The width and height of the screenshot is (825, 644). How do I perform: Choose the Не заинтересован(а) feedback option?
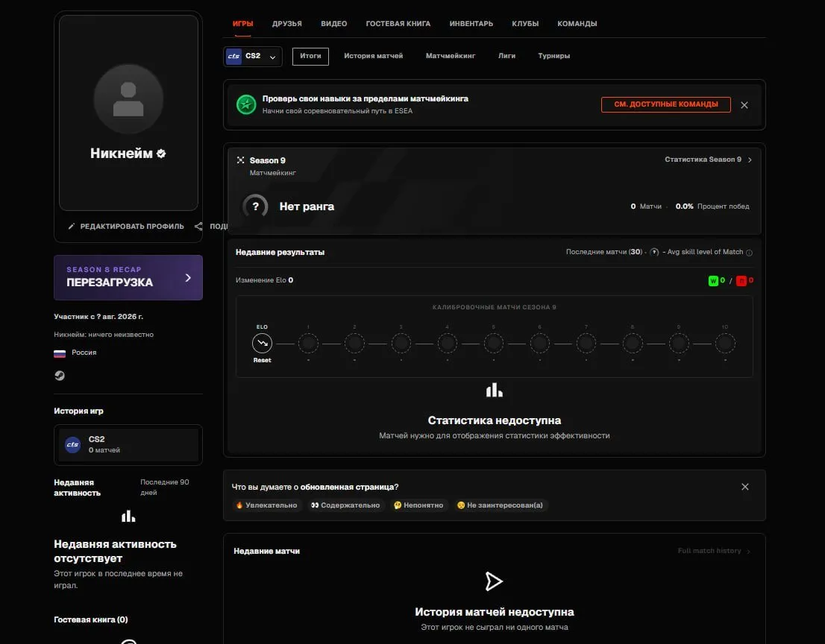coord(500,505)
